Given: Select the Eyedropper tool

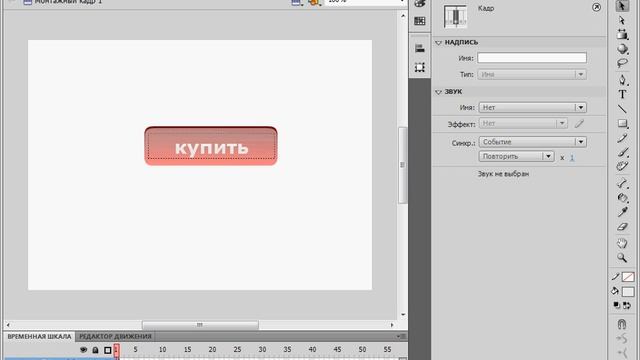Looking at the screenshot, I should (622, 212).
